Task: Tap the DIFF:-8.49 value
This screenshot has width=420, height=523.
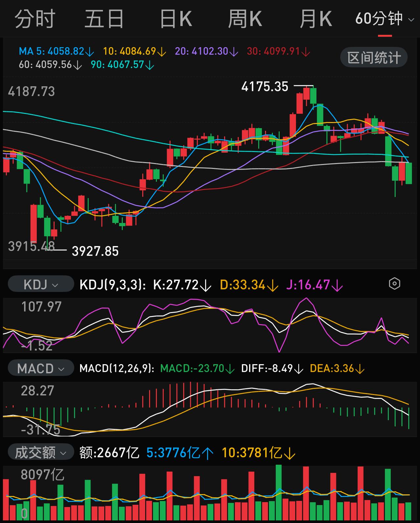Action: pos(272,368)
